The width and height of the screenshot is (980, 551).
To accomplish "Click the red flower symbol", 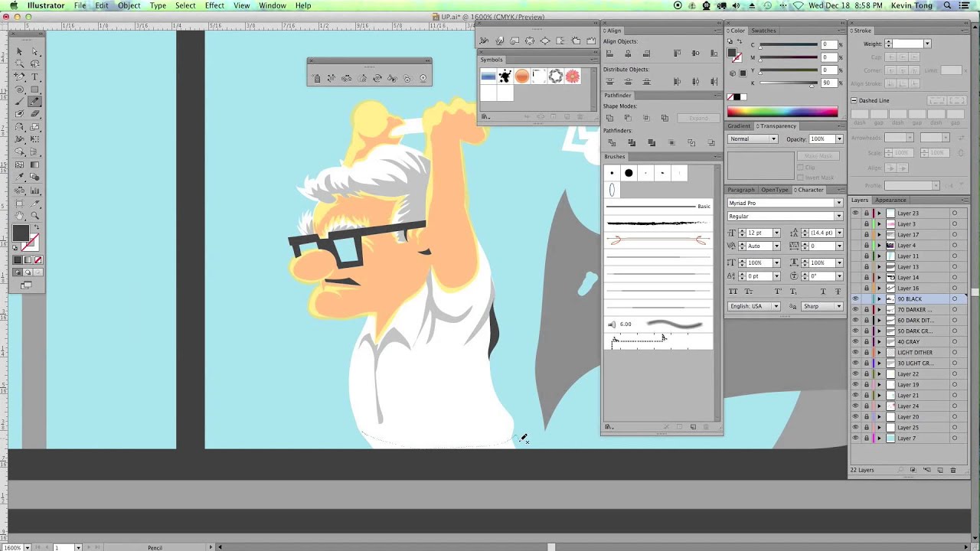I will (573, 76).
